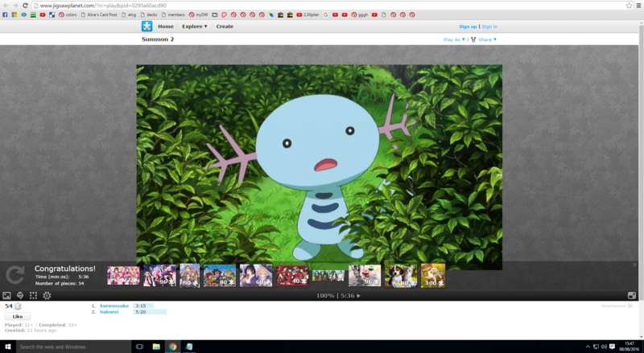Image resolution: width=644 pixels, height=353 pixels.
Task: Open the 24-piece puzzle thumbnail
Action: (x=328, y=276)
